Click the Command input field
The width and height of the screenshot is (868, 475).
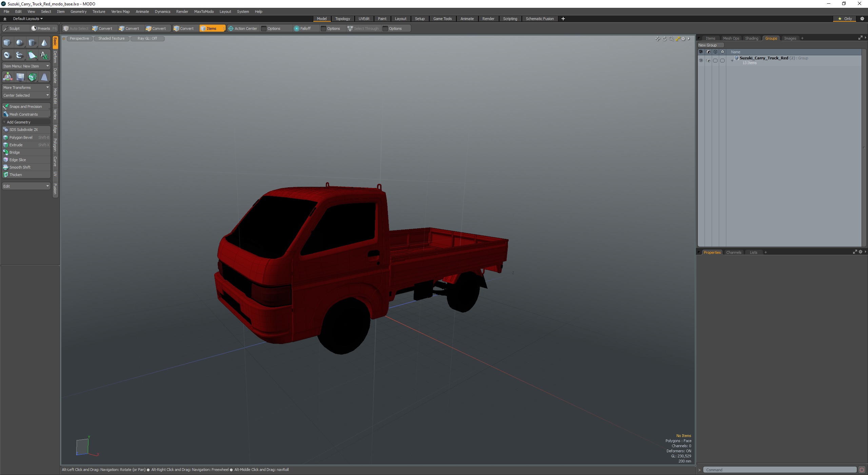click(780, 470)
